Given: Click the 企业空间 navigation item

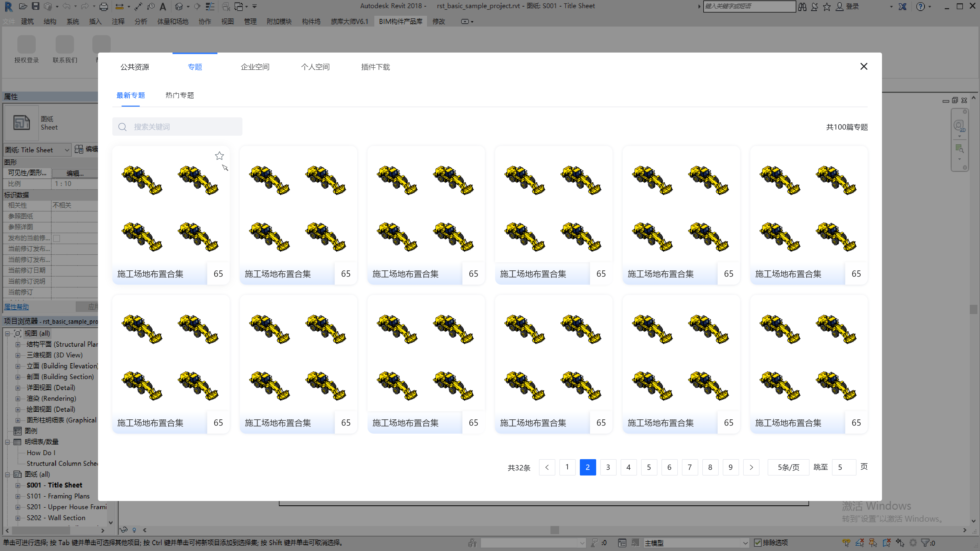Looking at the screenshot, I should pyautogui.click(x=255, y=67).
